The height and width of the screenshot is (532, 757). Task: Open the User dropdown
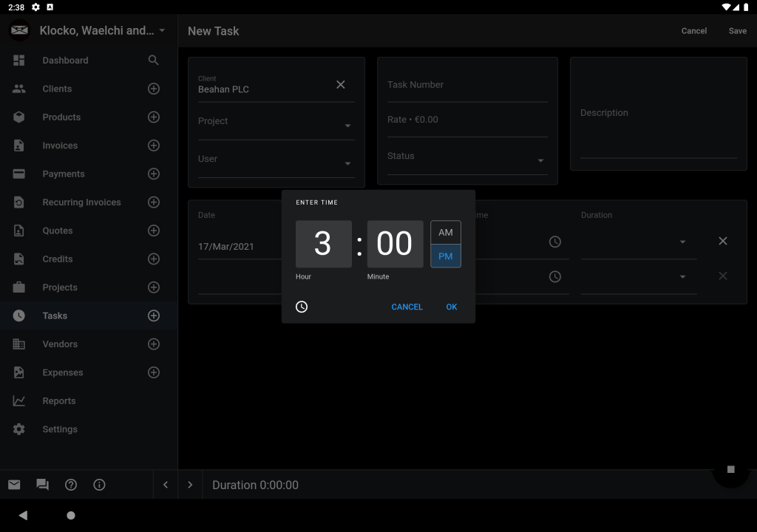pyautogui.click(x=347, y=163)
